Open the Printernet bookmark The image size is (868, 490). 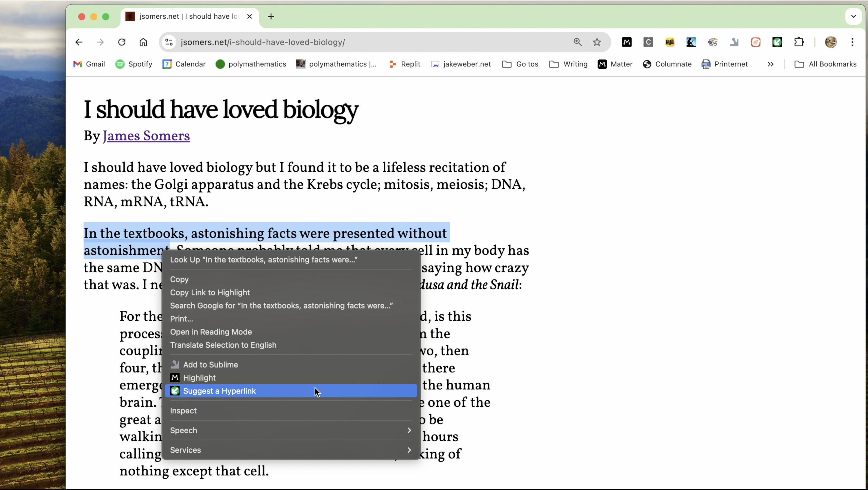tap(724, 64)
